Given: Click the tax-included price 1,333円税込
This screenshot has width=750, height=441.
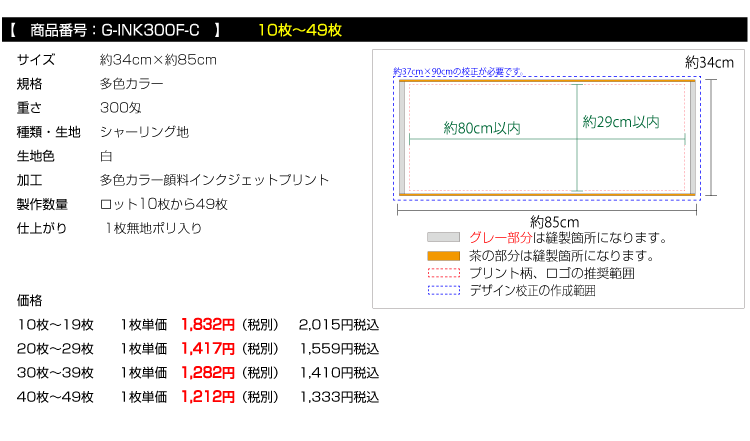Looking at the screenshot, I should pos(339,397).
